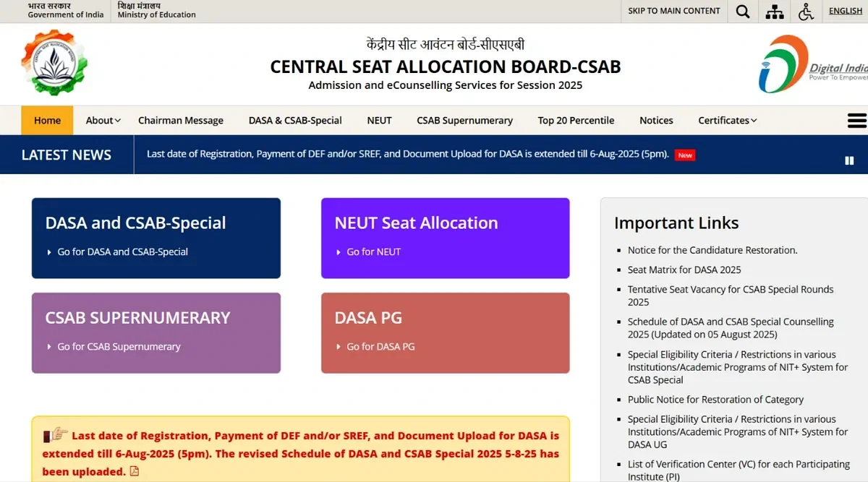Screen dimensions: 868x482
Task: Open DASA & CSAB-Special menu item
Action: [295, 121]
